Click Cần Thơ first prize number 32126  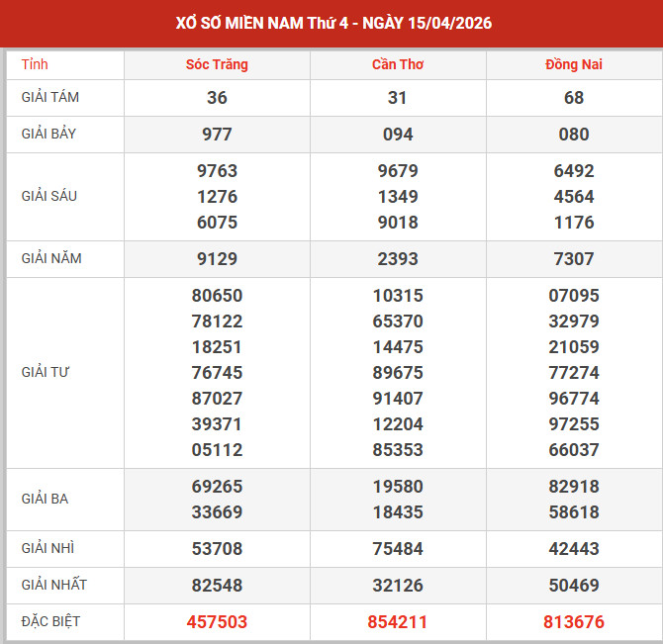pyautogui.click(x=398, y=586)
